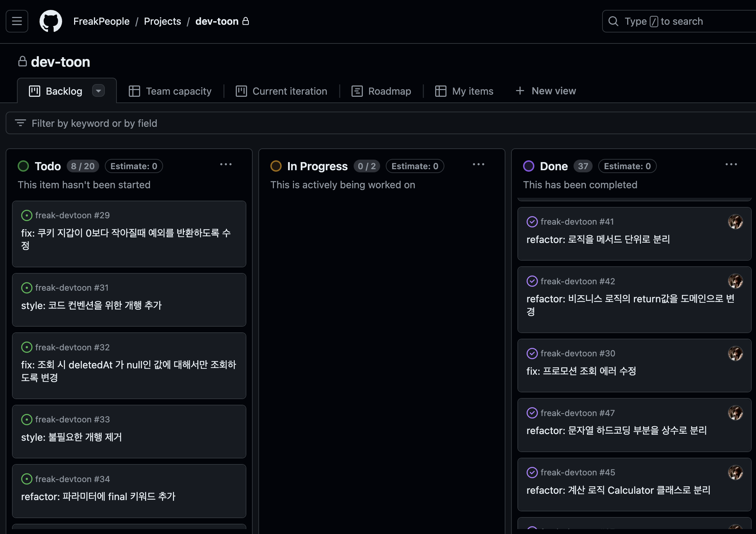Image resolution: width=756 pixels, height=534 pixels.
Task: Open issue #47 refactor card title
Action: [616, 431]
